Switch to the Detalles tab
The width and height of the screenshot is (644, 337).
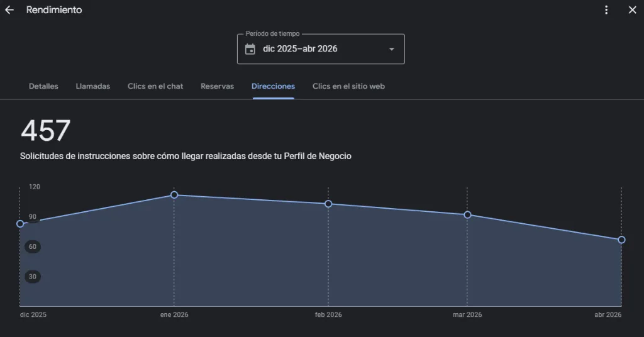pos(43,86)
